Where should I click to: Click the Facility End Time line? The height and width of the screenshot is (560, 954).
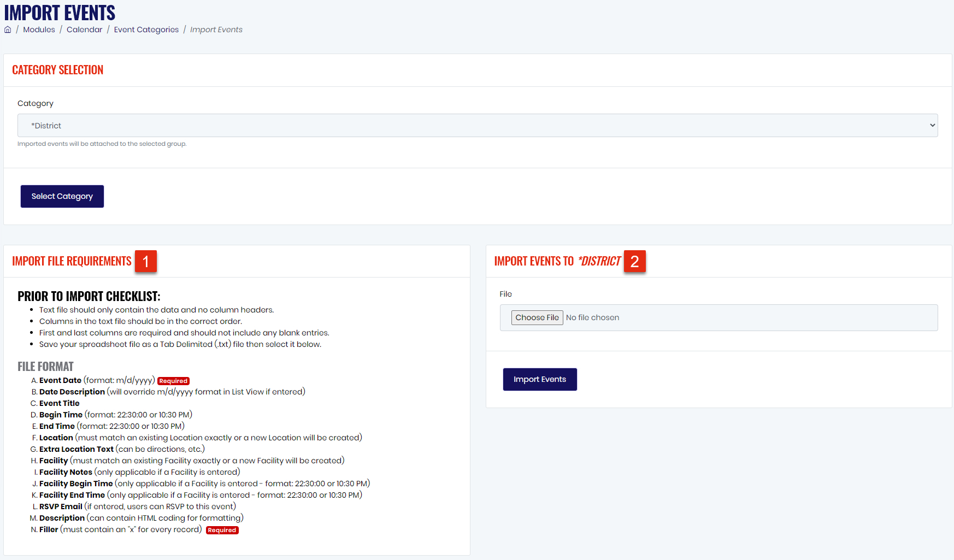201,495
